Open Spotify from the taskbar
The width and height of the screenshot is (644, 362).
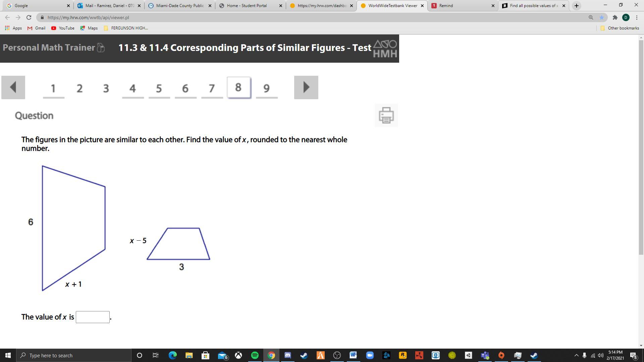point(255,355)
